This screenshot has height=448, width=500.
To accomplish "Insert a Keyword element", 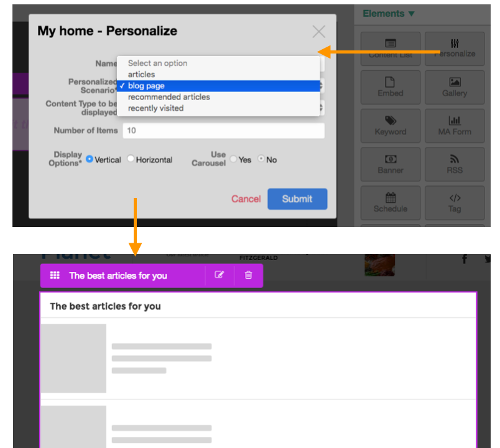I will 390,125.
